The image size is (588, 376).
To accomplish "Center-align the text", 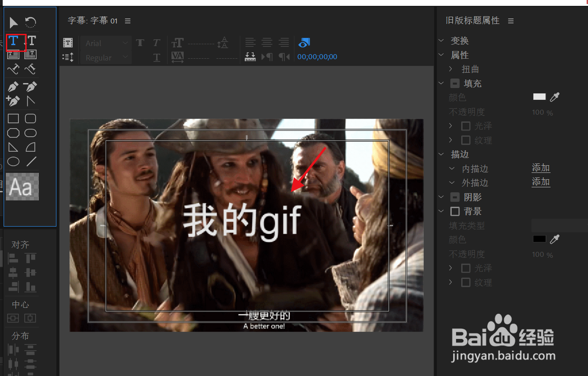I will click(267, 43).
